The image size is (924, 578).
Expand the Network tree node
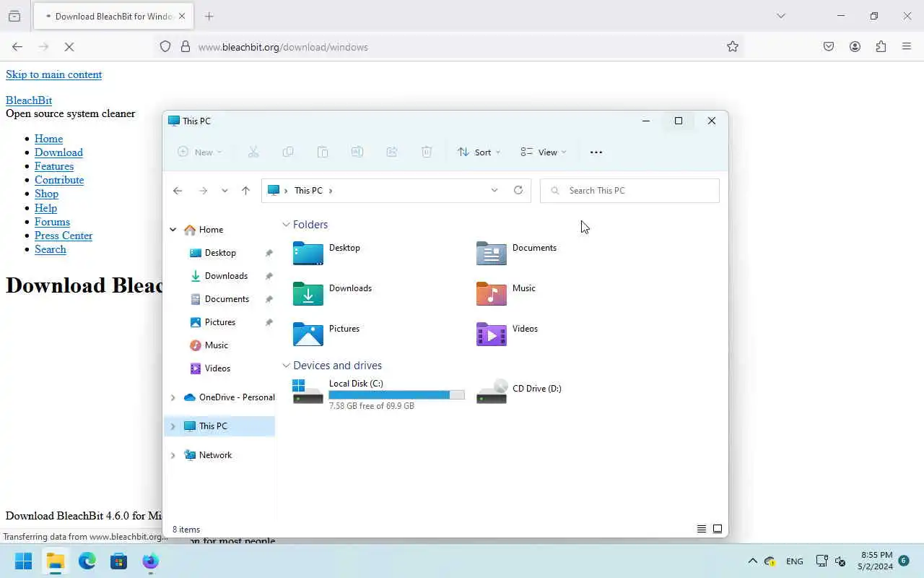pos(173,455)
